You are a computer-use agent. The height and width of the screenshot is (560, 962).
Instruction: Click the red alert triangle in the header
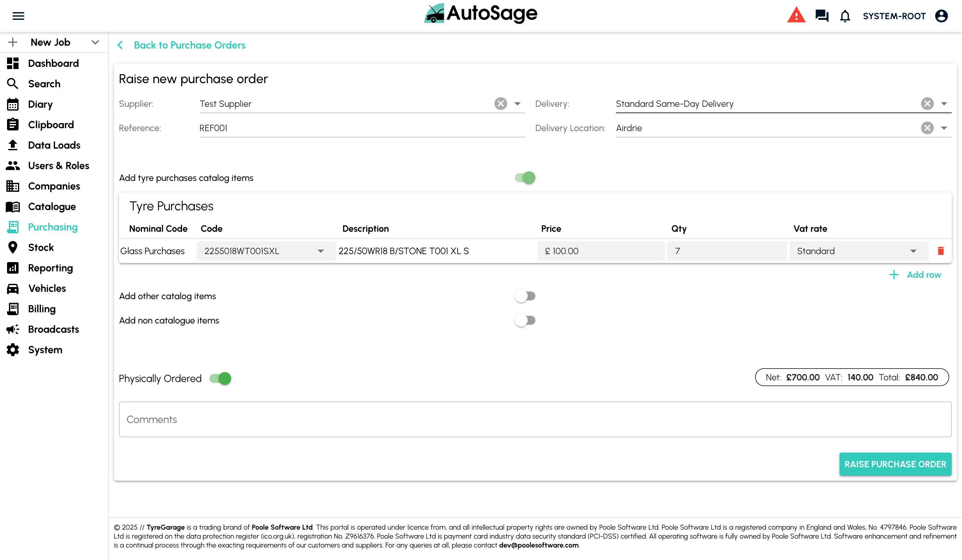pyautogui.click(x=797, y=15)
